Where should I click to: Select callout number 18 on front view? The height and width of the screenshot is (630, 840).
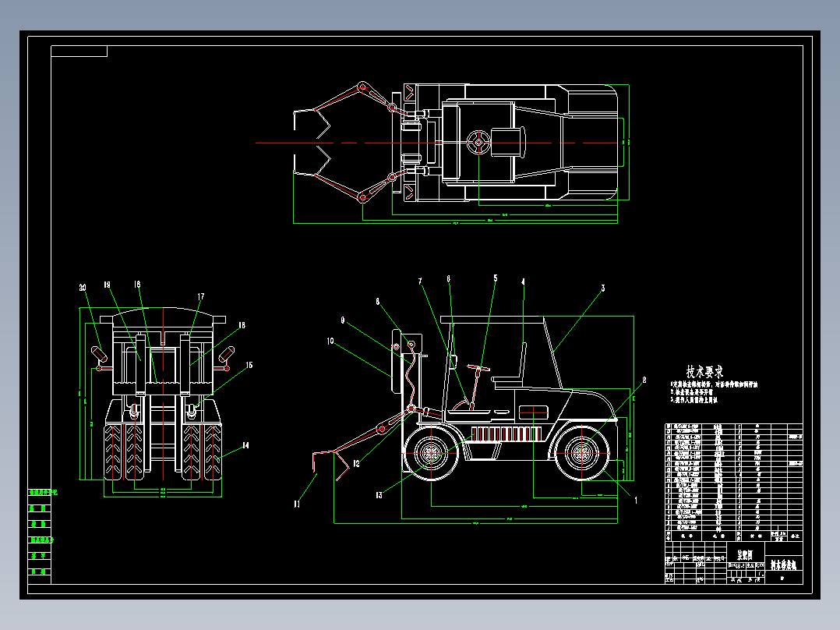coord(242,325)
